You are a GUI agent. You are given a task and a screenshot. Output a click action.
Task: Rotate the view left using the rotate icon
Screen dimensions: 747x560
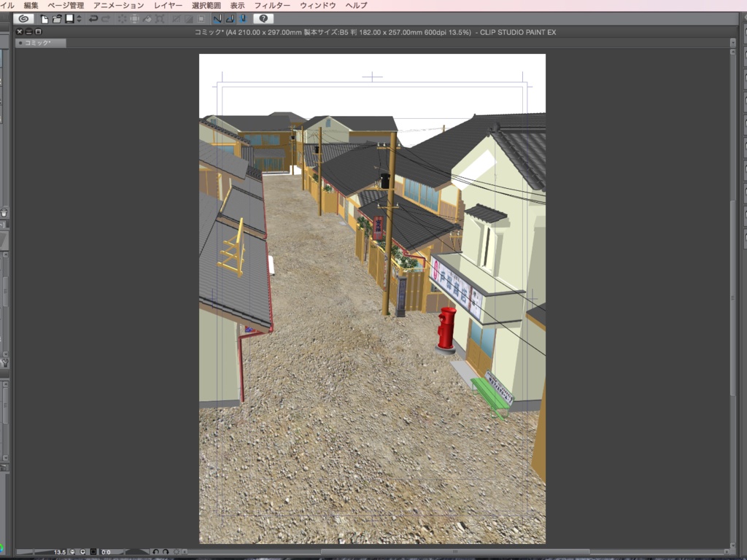pyautogui.click(x=155, y=551)
